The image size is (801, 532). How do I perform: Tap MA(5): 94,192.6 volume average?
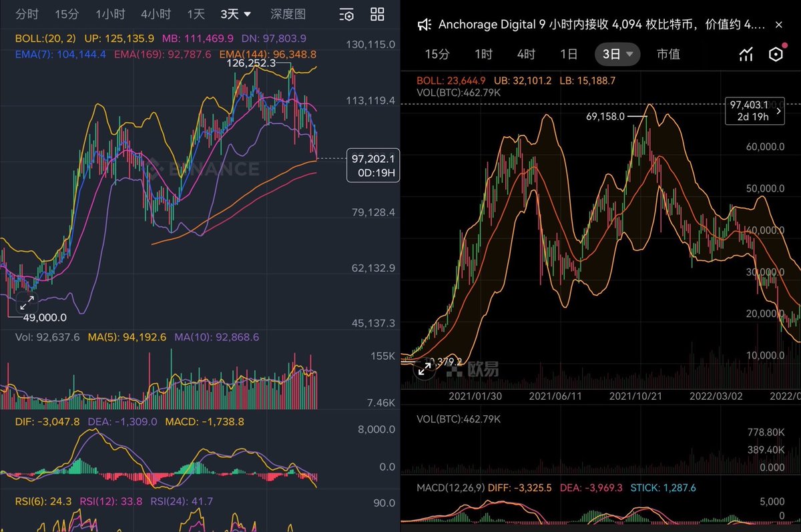tap(128, 337)
